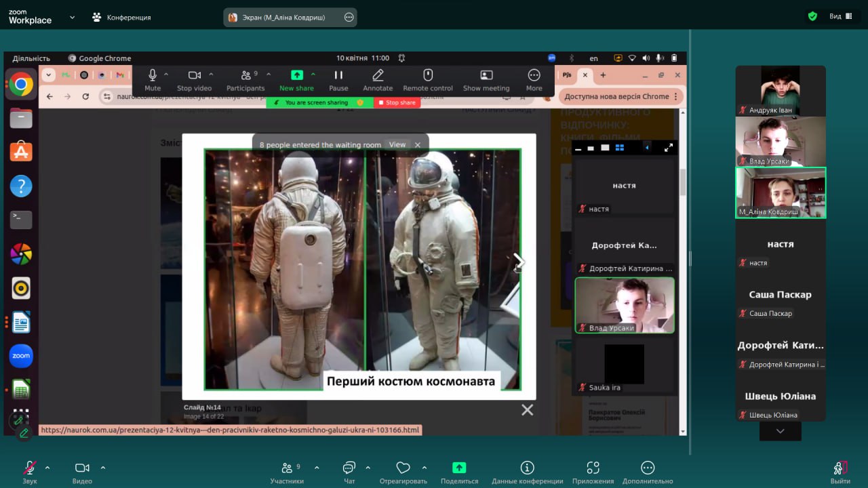Reload the page in Chrome
Screen dimensions: 868x488
pyautogui.click(x=85, y=96)
